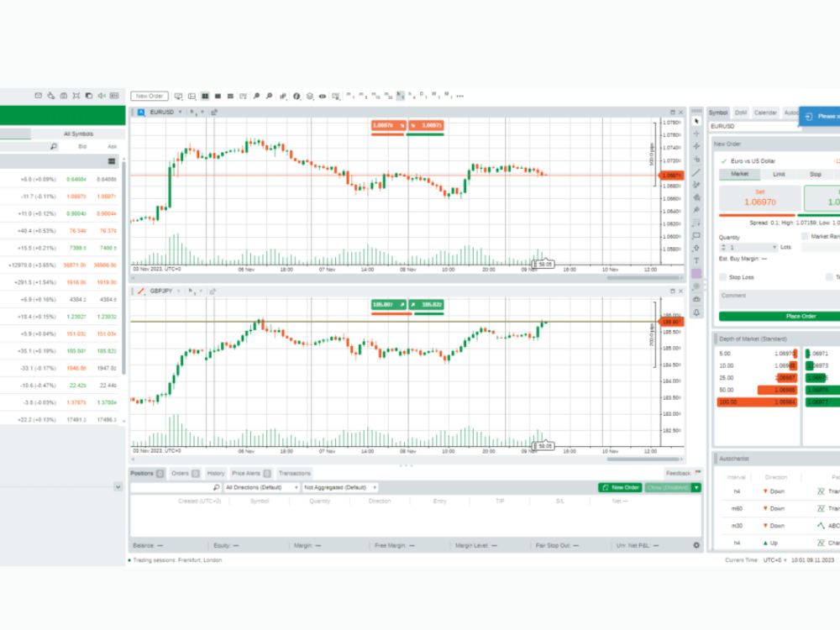
Task: Select the All Symbols tab
Action: click(78, 134)
